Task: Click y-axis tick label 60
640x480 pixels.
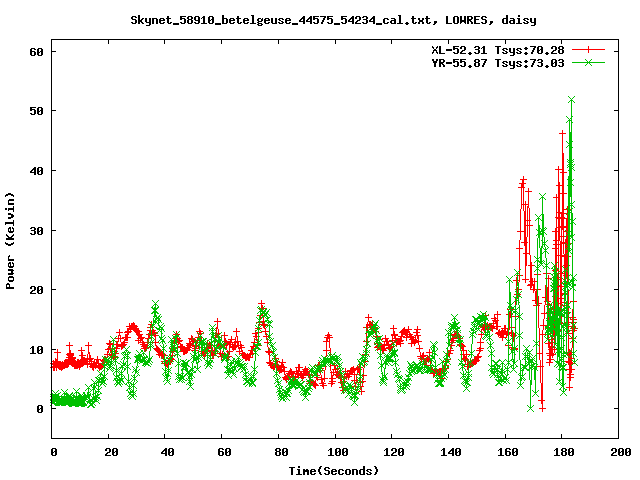Action: 36,52
